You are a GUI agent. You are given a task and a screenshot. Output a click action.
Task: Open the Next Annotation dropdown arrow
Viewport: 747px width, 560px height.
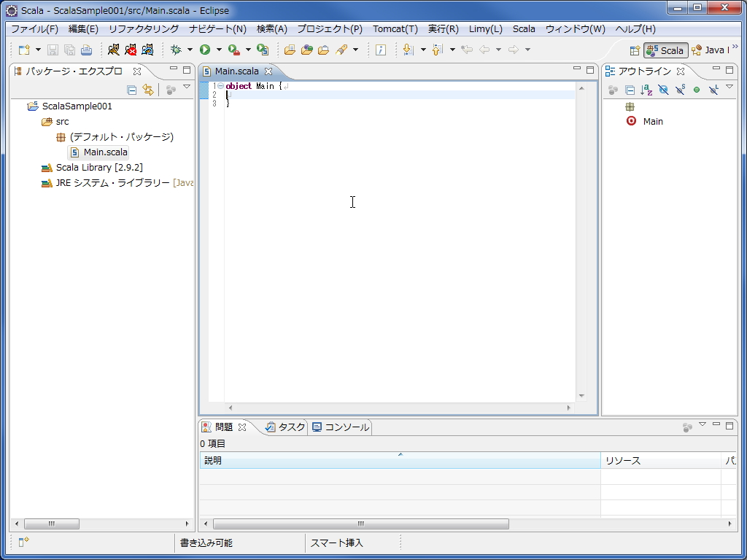tap(423, 50)
